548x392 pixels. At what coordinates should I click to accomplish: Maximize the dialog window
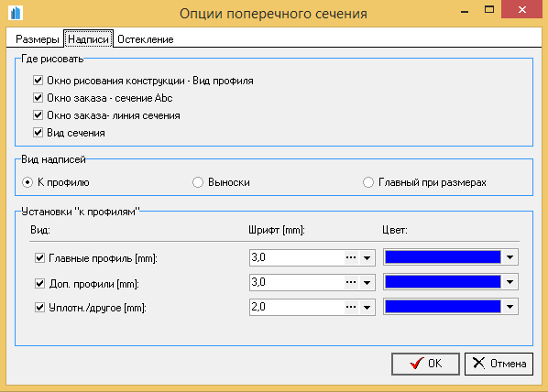tap(489, 9)
